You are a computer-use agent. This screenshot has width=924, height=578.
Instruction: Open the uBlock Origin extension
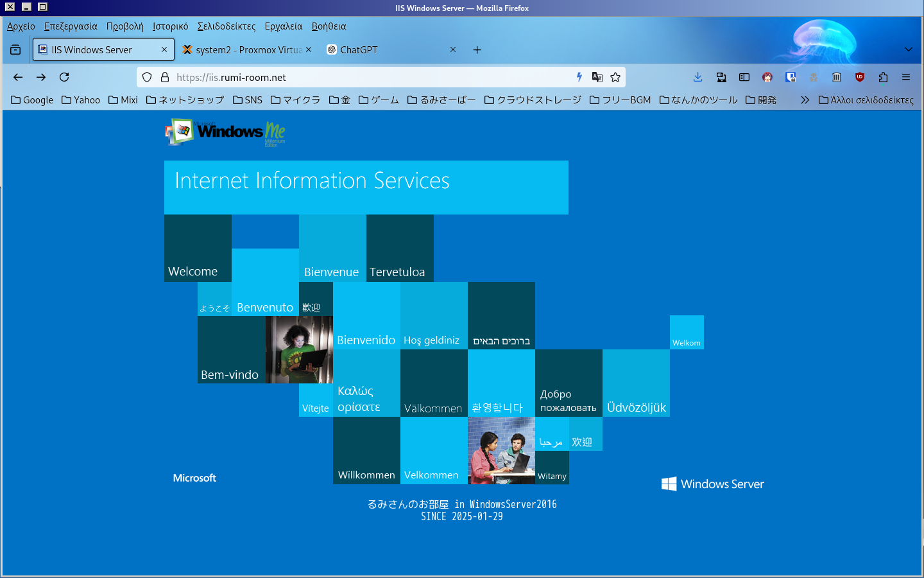pos(860,77)
